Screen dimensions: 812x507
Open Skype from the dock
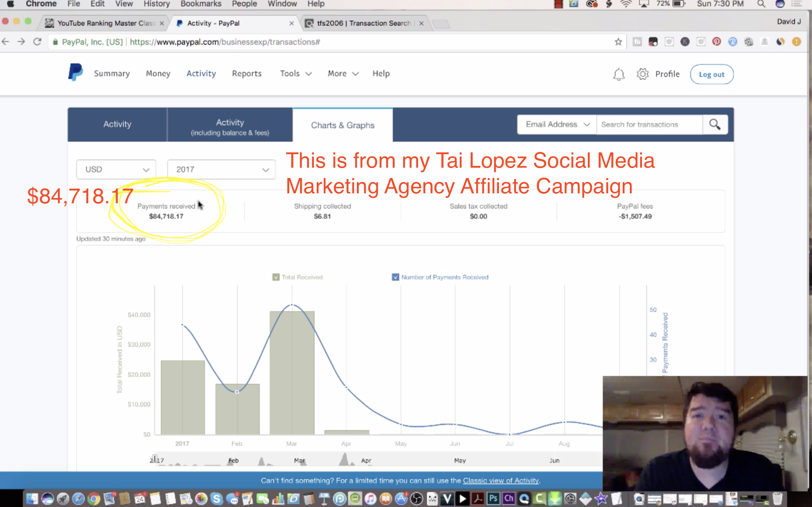coord(217,499)
